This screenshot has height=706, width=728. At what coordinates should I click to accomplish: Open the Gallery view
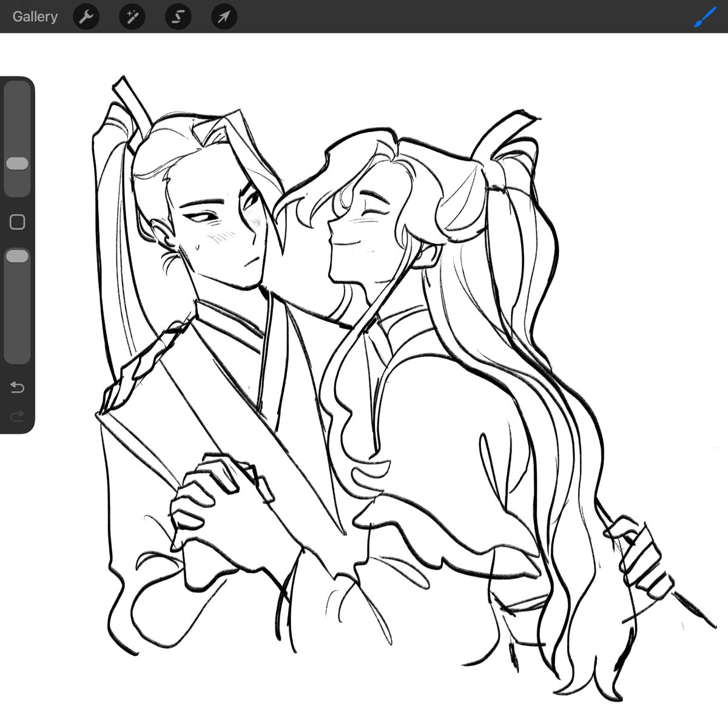(35, 16)
